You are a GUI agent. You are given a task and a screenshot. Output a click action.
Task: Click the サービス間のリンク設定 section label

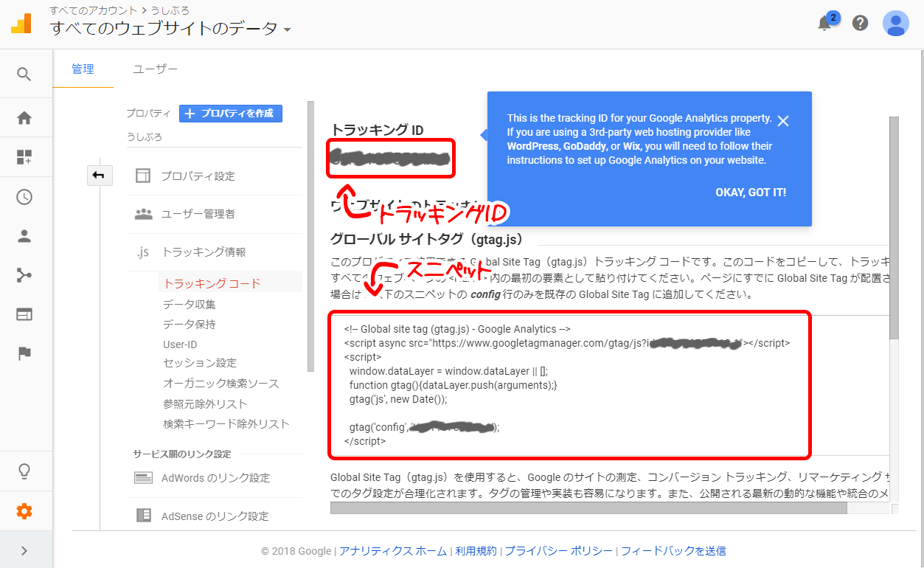pos(182,454)
